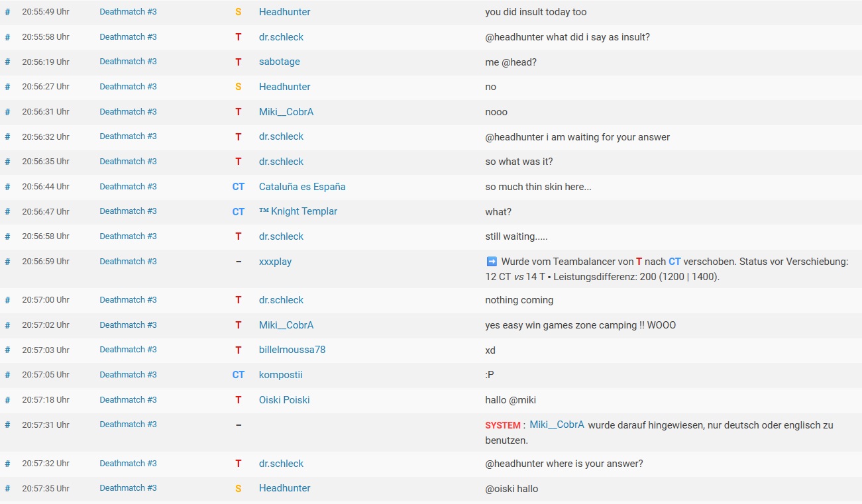Viewport: 862px width, 504px height.
Task: Open Headhunter profile at 20:55:49
Action: click(x=284, y=12)
